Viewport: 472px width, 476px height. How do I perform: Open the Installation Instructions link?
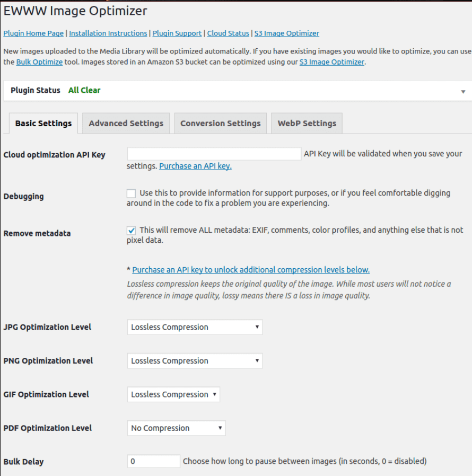pos(108,33)
